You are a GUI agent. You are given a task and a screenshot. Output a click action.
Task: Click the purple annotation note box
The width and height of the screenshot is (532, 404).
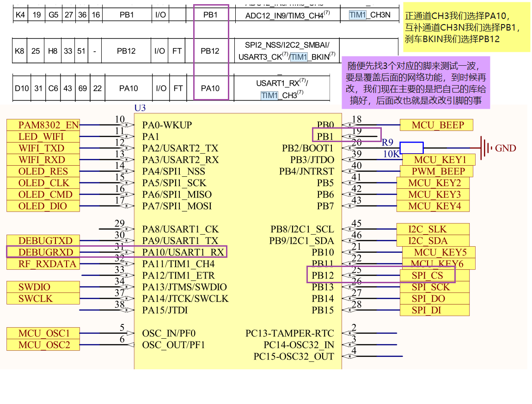tap(415, 83)
